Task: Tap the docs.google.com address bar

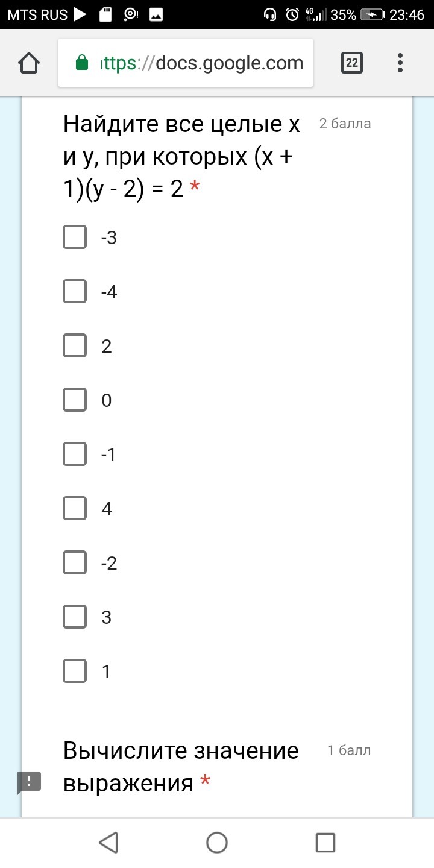Action: click(186, 63)
